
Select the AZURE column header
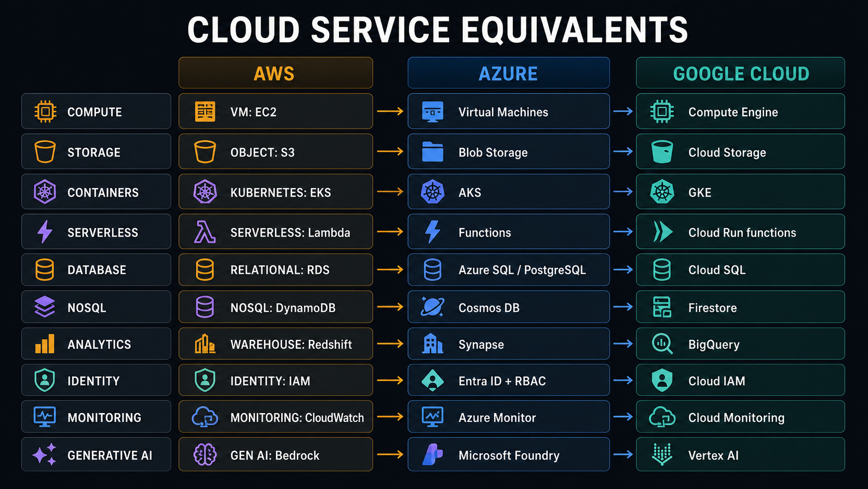[509, 73]
